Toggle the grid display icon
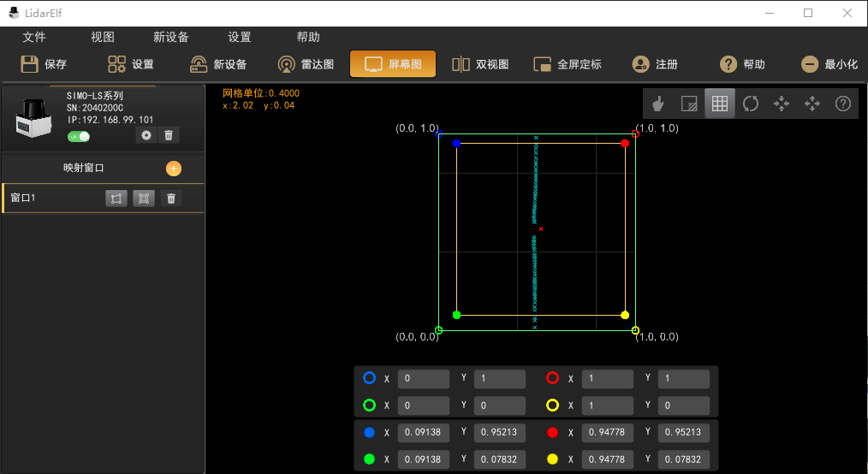 pos(720,104)
